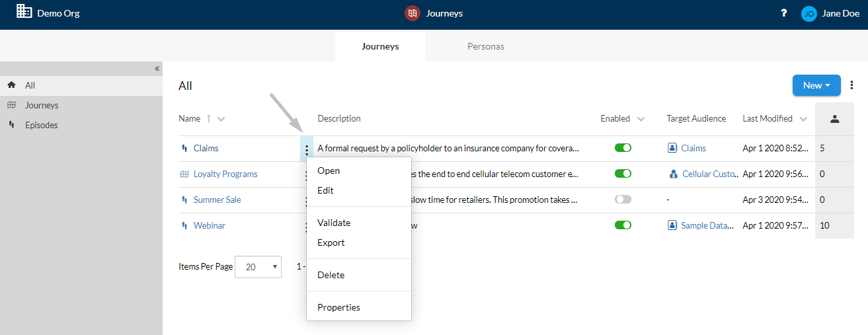Choose Edit from the context menu
Viewport: 868px width, 335px height.
click(359, 190)
